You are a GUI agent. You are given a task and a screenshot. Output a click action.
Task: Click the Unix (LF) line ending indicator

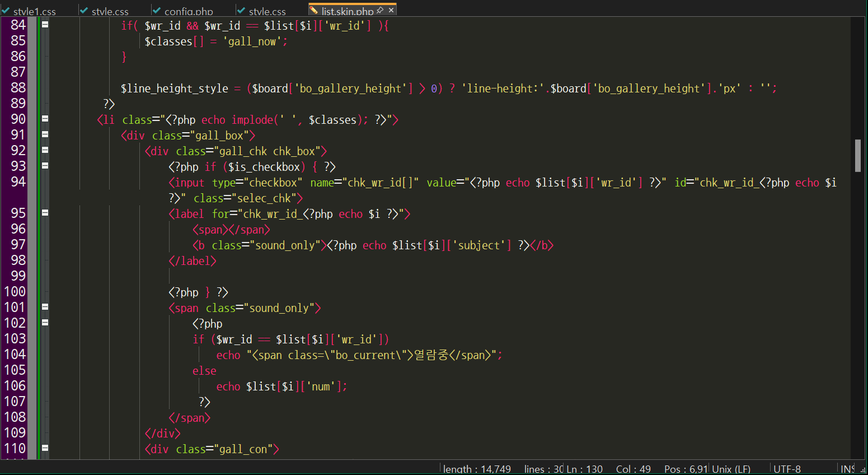point(731,469)
